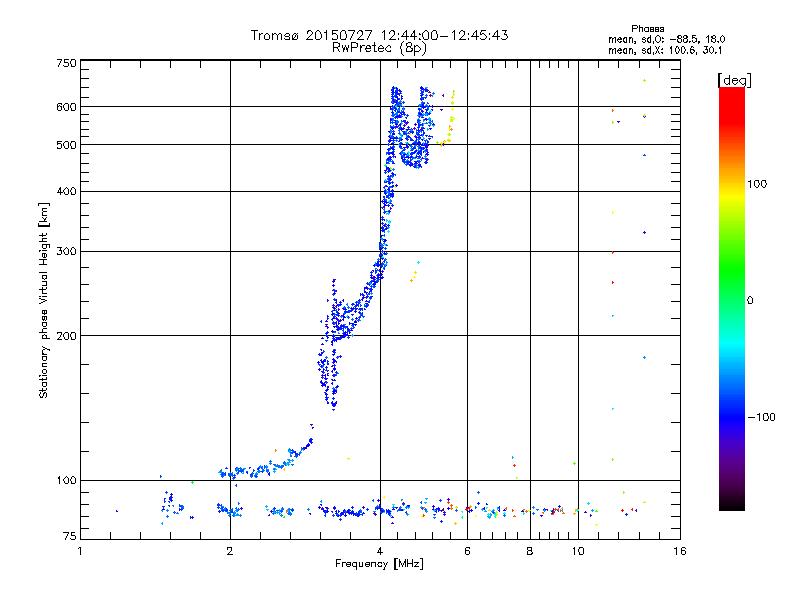800x600 pixels.
Task: Click the 'Stationary phase Virtual Height [km]' label
Action: [44, 300]
